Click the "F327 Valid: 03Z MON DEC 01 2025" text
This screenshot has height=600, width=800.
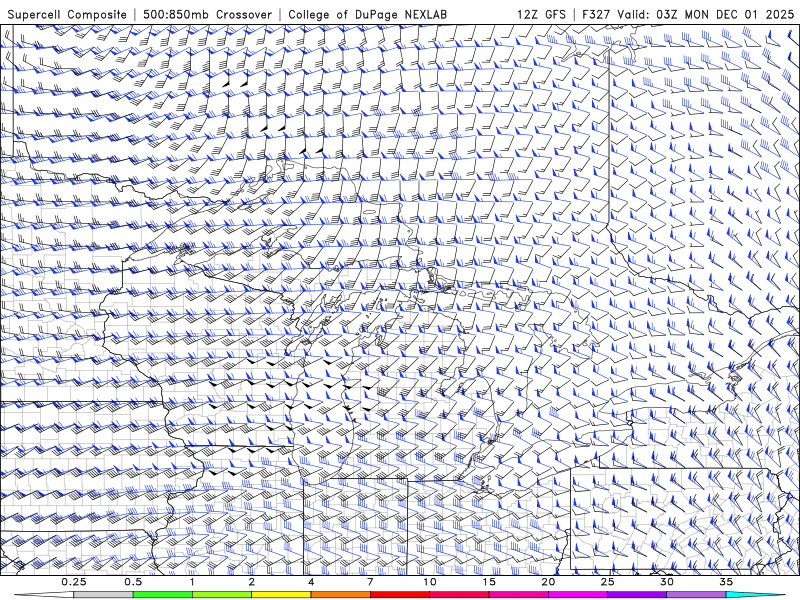[688, 14]
